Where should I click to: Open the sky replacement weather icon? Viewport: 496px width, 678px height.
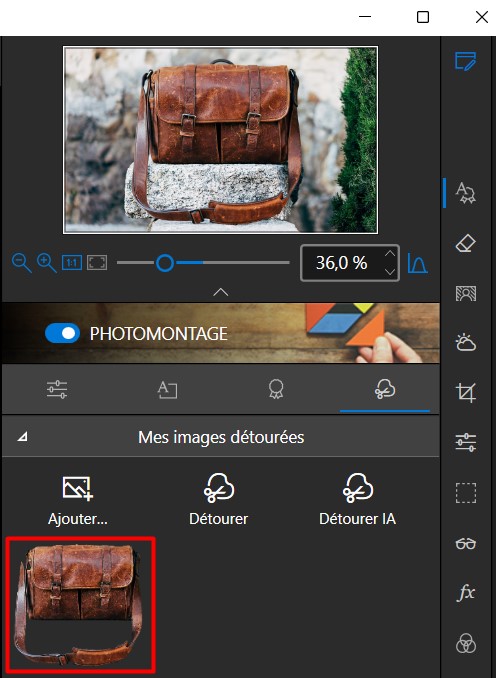point(466,342)
